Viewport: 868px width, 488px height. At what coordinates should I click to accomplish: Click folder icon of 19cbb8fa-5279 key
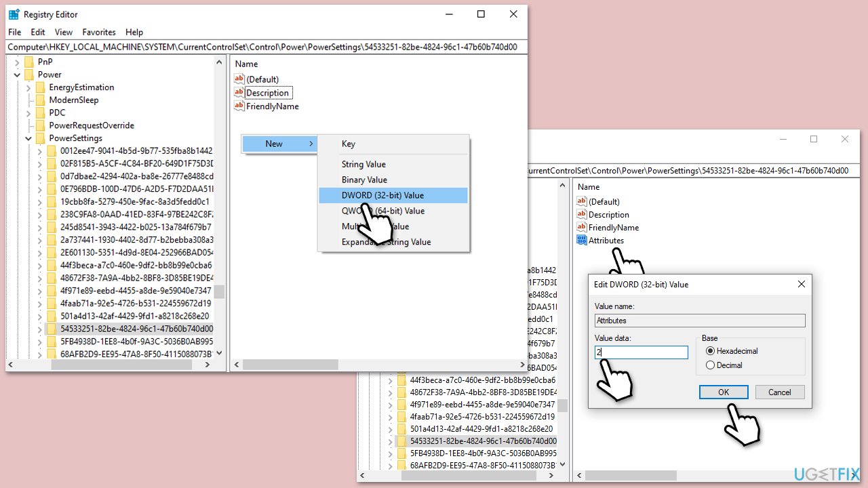point(52,201)
